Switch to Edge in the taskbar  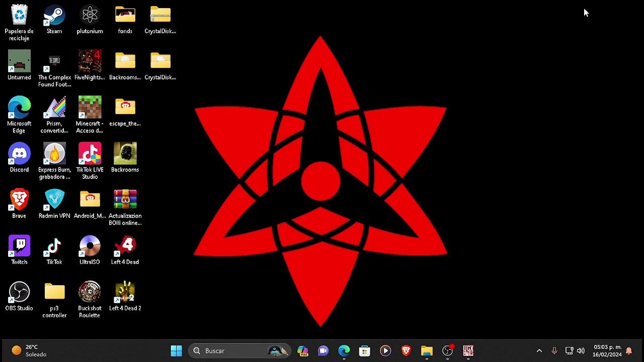click(344, 351)
